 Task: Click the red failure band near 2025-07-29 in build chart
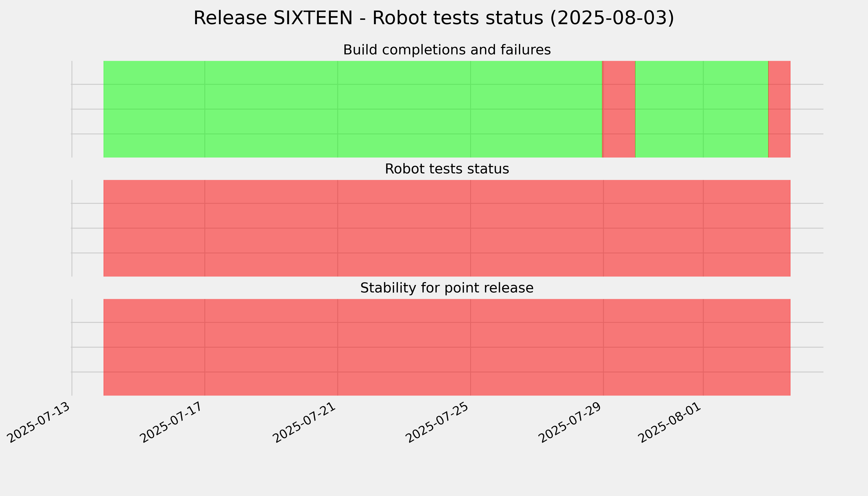tap(619, 109)
